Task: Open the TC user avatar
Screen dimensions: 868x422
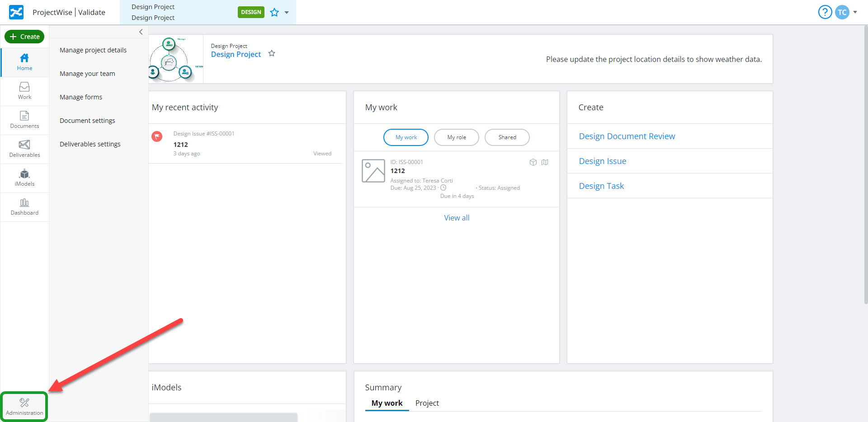Action: tap(842, 12)
